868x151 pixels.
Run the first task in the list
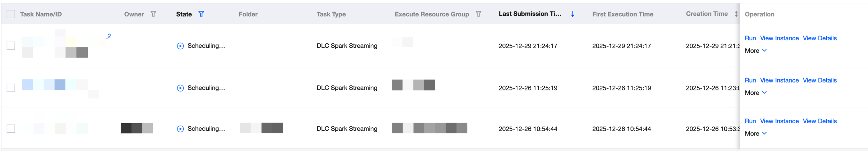[x=750, y=38]
